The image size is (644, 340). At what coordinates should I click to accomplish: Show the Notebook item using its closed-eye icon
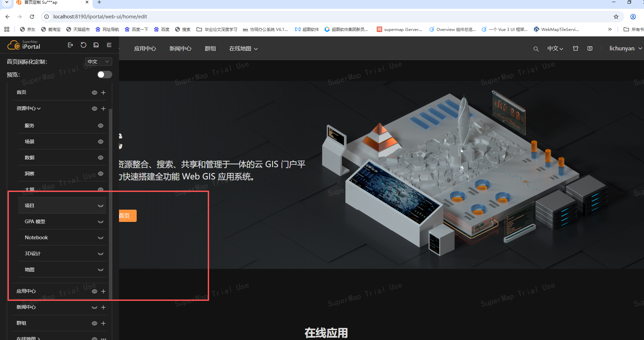(101, 238)
